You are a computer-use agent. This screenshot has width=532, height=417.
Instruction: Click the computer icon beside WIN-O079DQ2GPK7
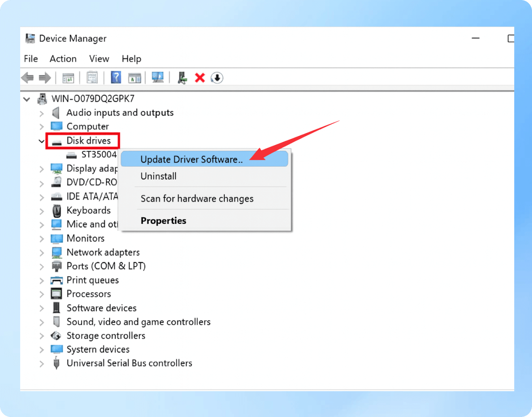click(x=42, y=98)
